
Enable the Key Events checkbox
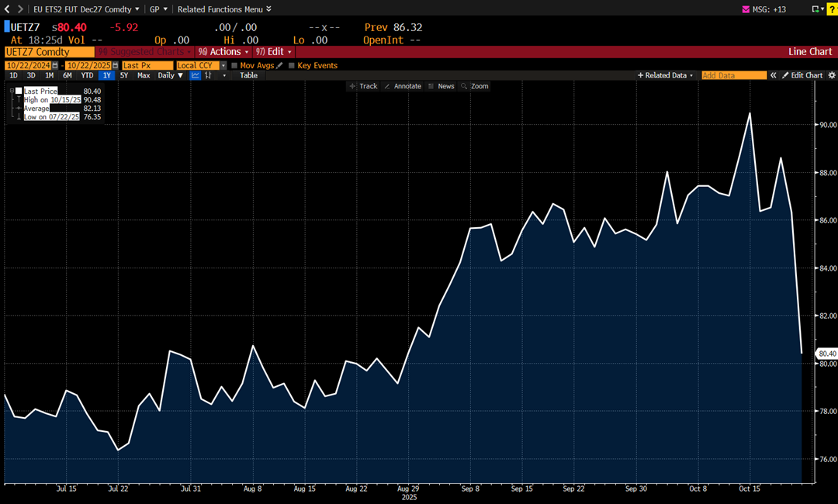[x=292, y=66]
